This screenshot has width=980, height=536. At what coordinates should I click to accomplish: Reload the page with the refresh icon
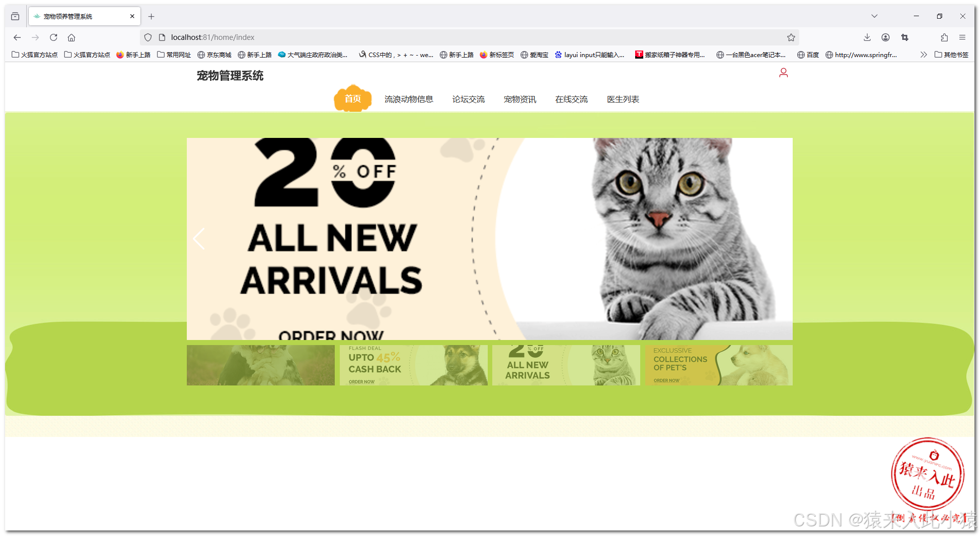[x=54, y=37]
